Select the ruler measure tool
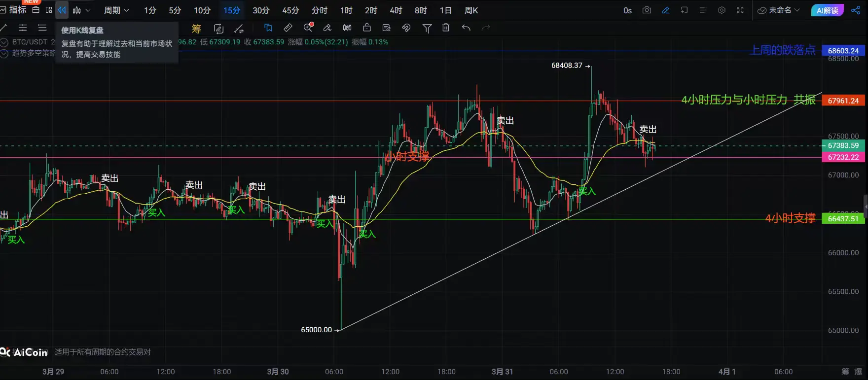 tap(288, 28)
